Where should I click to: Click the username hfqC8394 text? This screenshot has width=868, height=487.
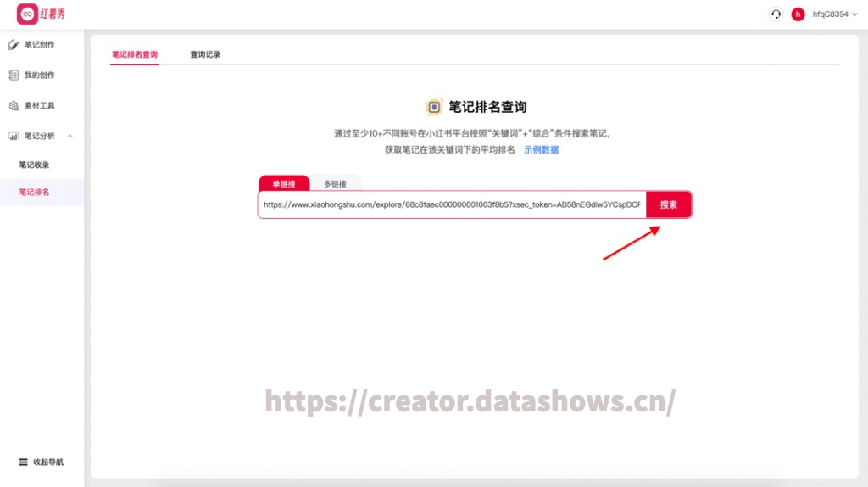[x=830, y=14]
